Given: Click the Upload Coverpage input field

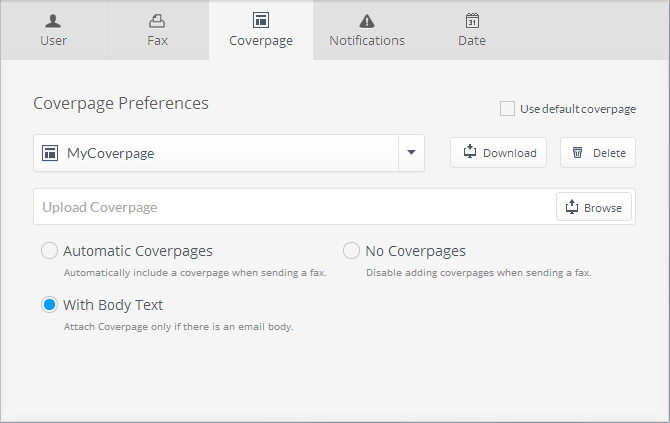Looking at the screenshot, I should (295, 207).
